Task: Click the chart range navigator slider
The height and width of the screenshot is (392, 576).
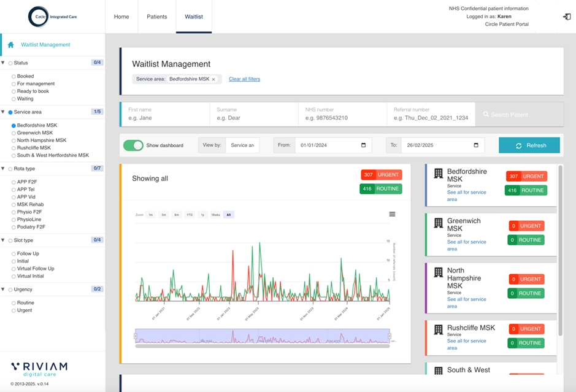Action: pyautogui.click(x=262, y=336)
